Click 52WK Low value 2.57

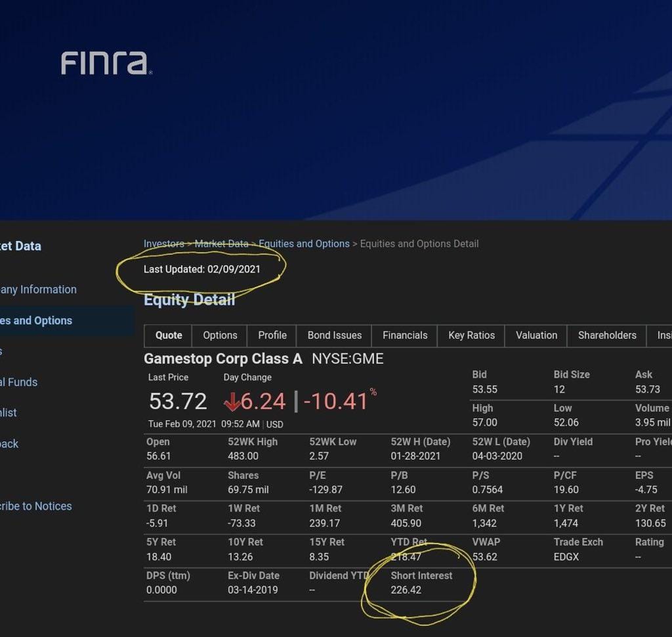(x=319, y=456)
